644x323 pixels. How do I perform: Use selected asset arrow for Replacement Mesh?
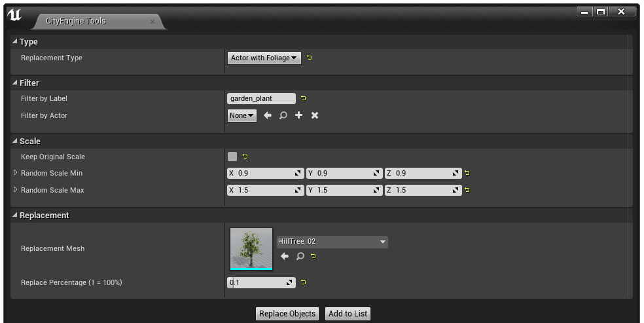(x=284, y=256)
